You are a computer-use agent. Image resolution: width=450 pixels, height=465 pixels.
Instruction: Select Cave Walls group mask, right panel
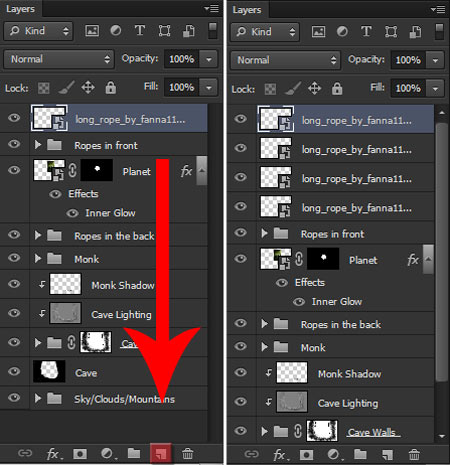coord(322,431)
